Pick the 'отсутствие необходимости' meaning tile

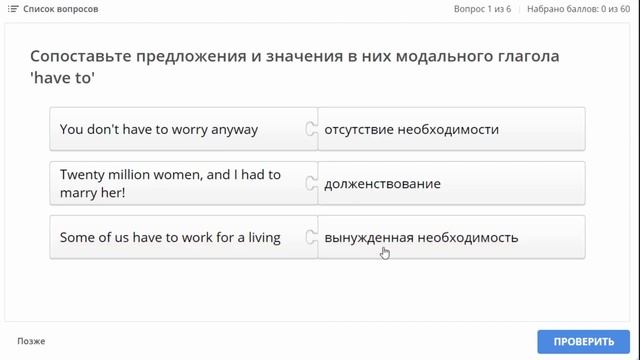pos(451,129)
